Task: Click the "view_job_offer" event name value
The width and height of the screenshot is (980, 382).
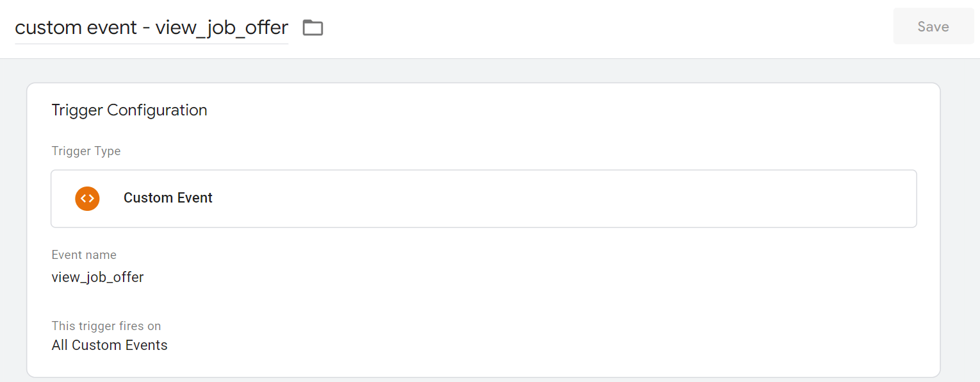Action: (x=97, y=278)
